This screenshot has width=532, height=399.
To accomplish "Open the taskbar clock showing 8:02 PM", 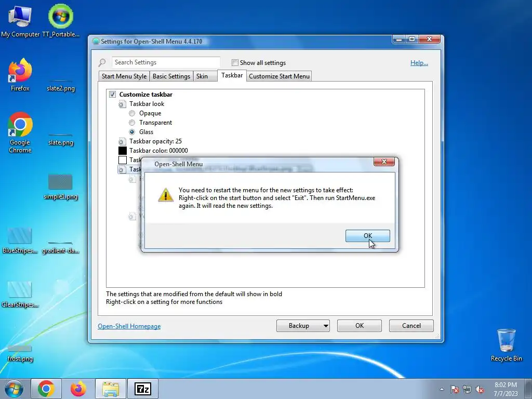I will click(x=506, y=389).
